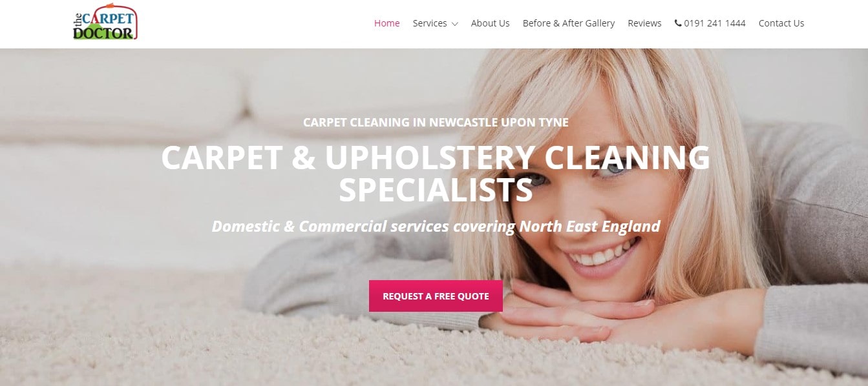Click the Domestic & Commercial services tagline
This screenshot has height=386, width=868.
[x=436, y=227]
